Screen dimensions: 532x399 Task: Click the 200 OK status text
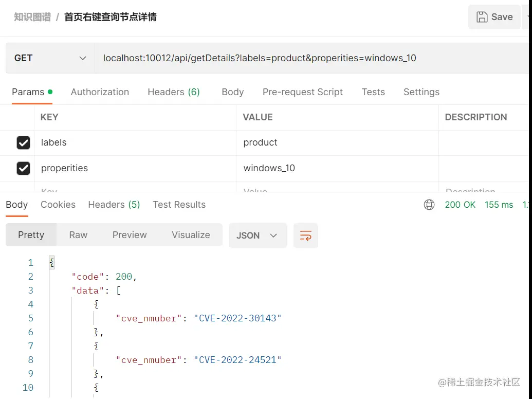pyautogui.click(x=460, y=205)
